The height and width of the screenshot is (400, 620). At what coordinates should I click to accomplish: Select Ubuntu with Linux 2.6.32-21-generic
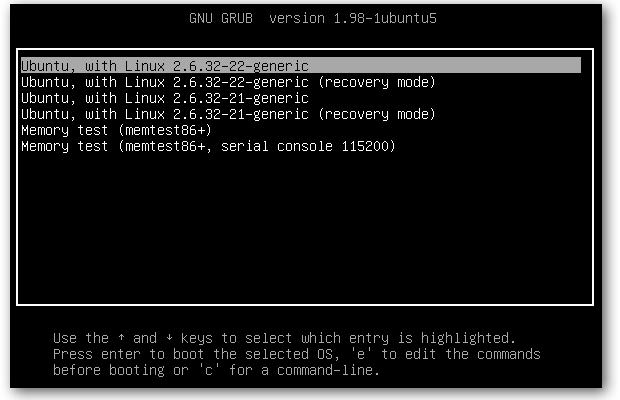(165, 98)
